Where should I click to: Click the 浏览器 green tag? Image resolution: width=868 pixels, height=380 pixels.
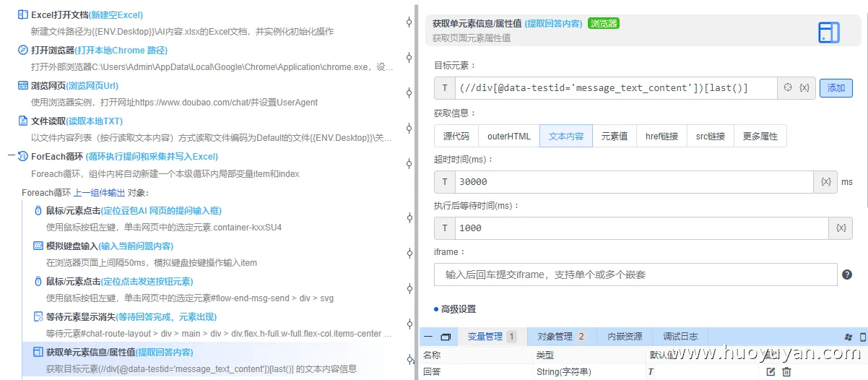click(x=604, y=23)
